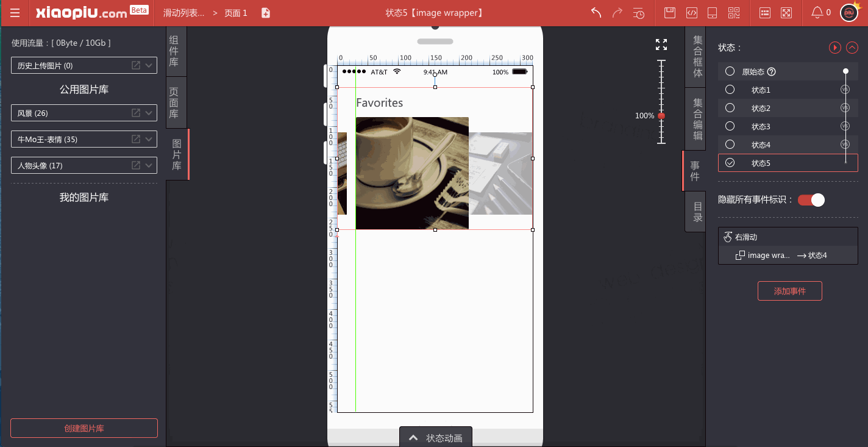This screenshot has height=447, width=868.
Task: Click the VS compare icon for 状态2
Action: coord(845,108)
